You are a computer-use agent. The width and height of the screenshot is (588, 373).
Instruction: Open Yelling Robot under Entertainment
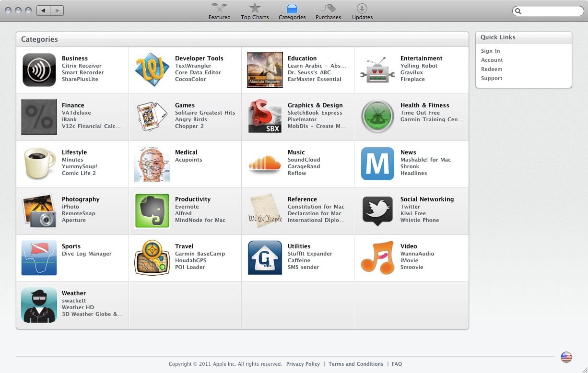[x=419, y=66]
